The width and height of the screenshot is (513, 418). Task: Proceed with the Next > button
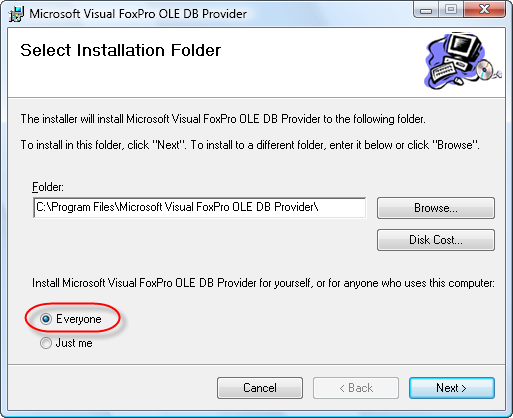point(452,388)
